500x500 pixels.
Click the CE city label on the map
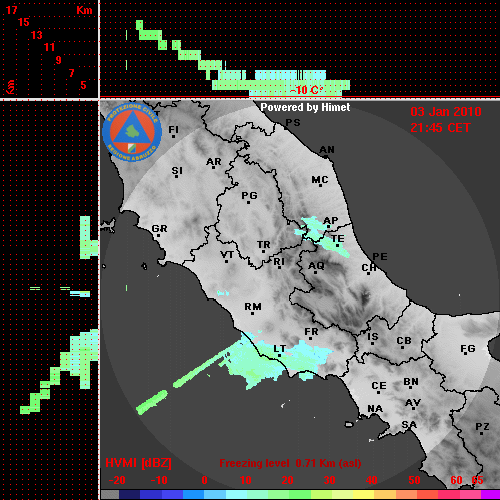pos(379,386)
